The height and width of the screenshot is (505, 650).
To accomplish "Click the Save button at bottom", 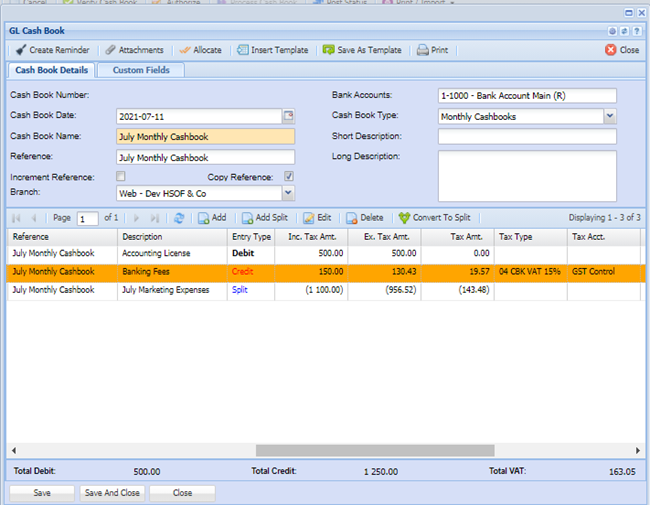I will 42,493.
